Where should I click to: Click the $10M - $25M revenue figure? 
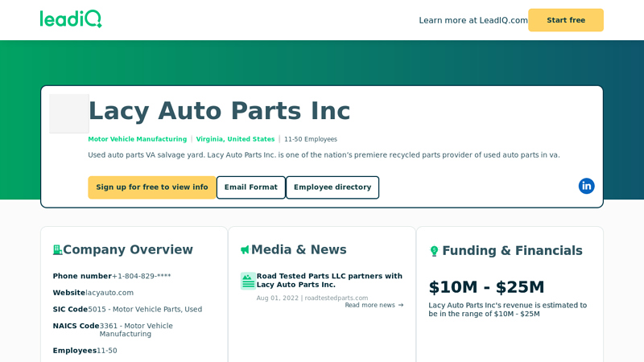pos(486,287)
